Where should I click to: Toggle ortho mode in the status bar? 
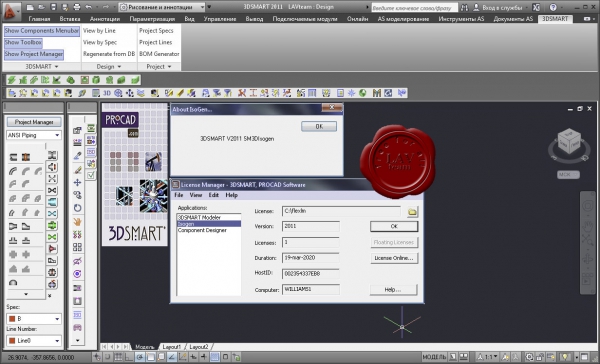pos(129,357)
